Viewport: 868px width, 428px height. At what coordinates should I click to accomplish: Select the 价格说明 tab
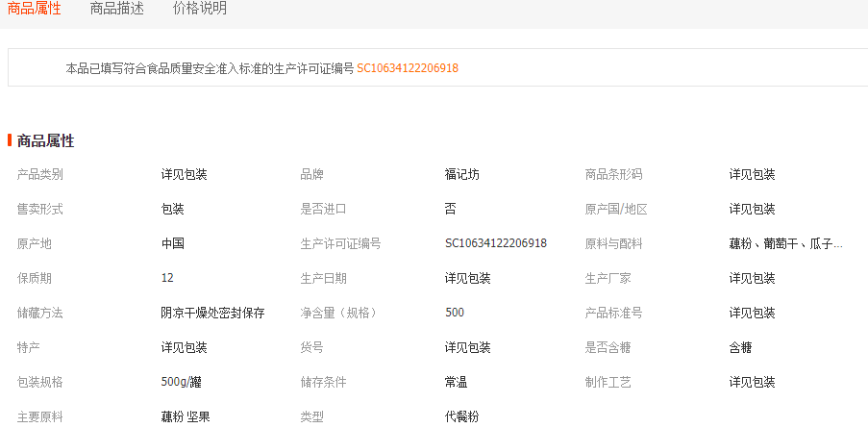click(x=200, y=9)
